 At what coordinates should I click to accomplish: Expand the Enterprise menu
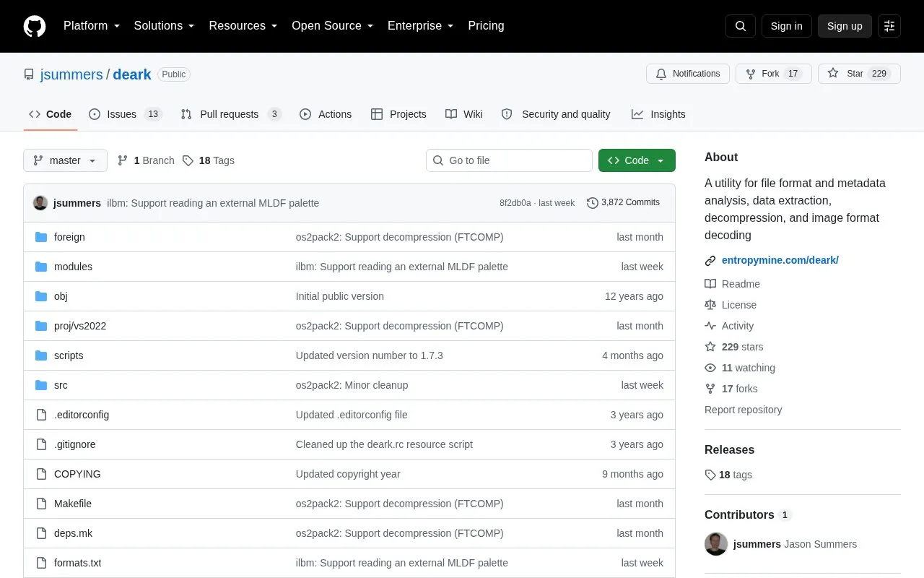(x=421, y=26)
